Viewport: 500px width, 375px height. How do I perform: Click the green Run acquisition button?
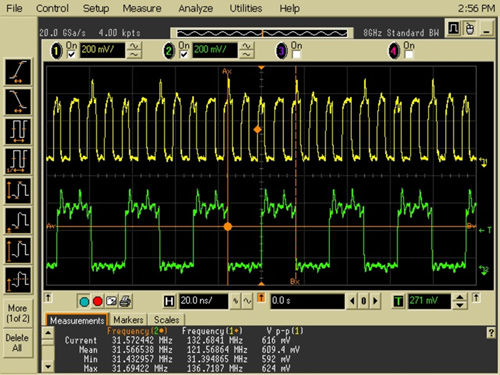[84, 301]
